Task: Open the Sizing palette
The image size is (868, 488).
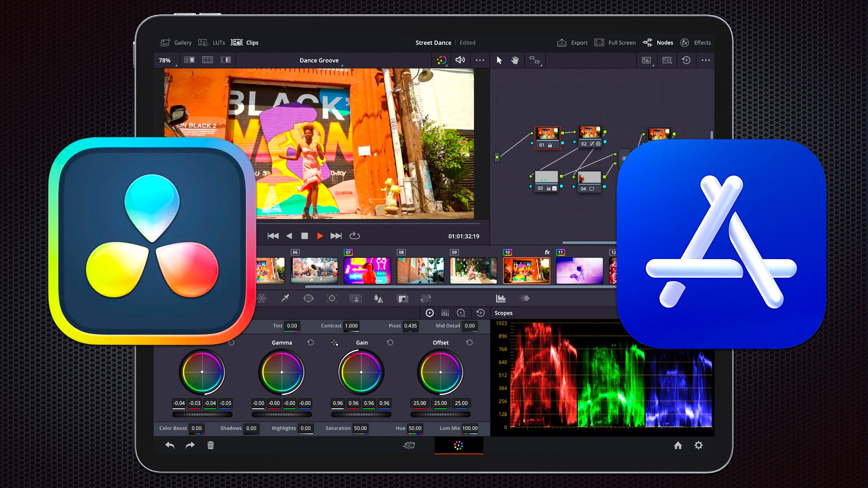Action: click(x=426, y=298)
